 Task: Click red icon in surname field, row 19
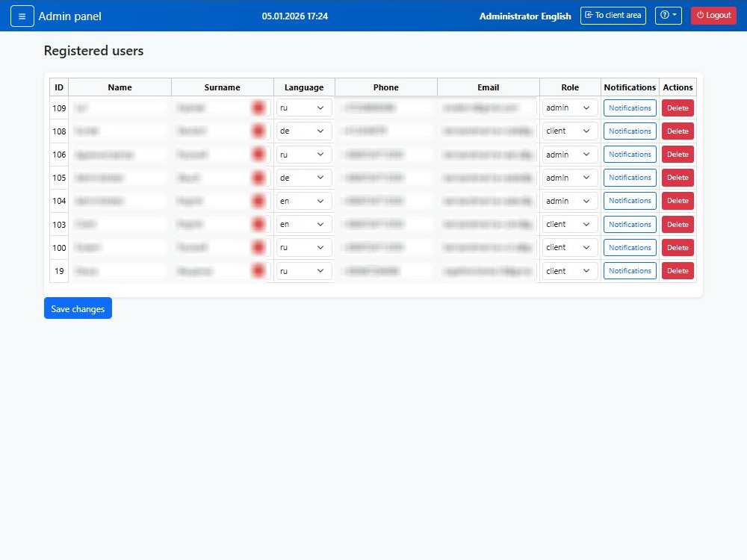point(258,271)
